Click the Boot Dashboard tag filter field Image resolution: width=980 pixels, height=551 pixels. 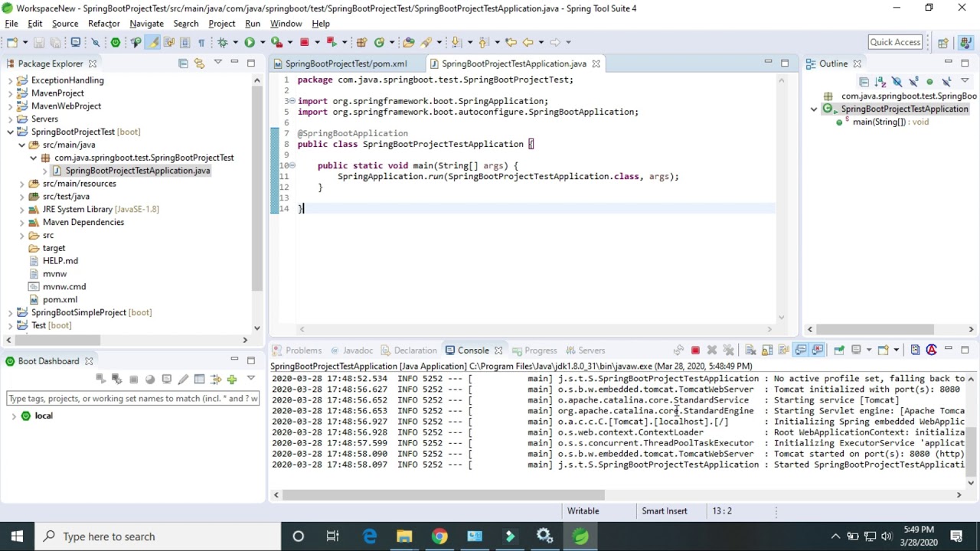click(x=132, y=398)
